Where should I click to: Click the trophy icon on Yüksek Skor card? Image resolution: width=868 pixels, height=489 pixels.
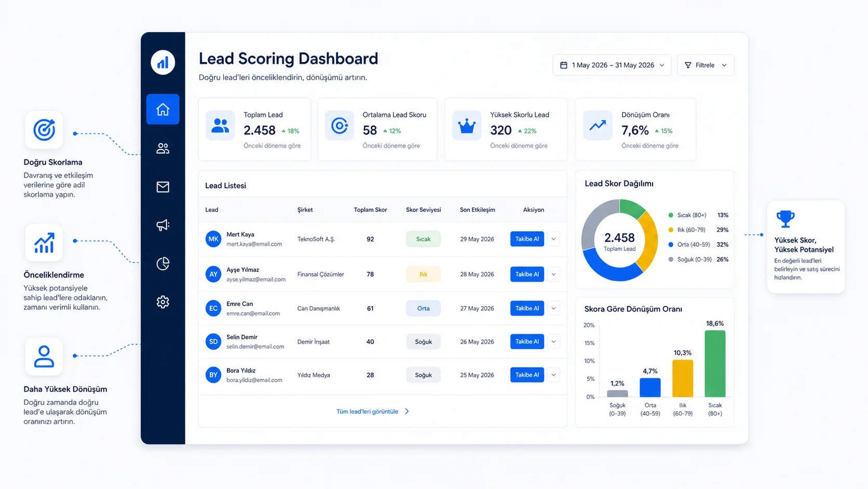tap(785, 219)
